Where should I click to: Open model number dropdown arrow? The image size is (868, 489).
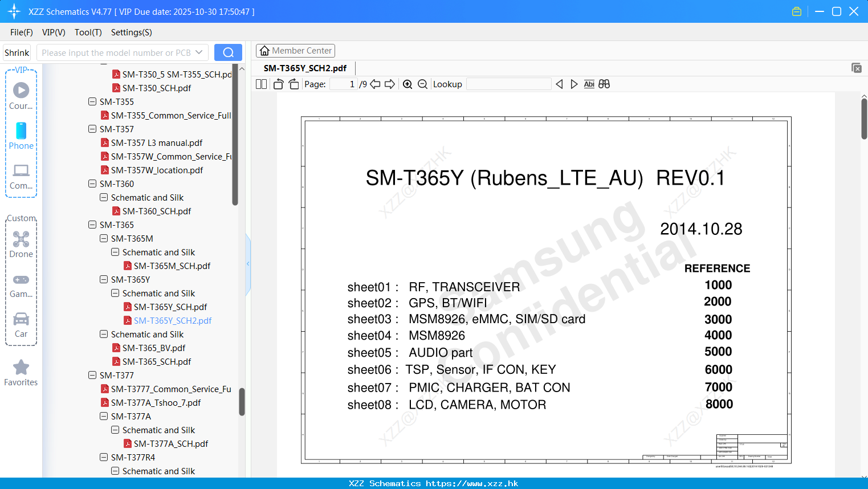199,52
